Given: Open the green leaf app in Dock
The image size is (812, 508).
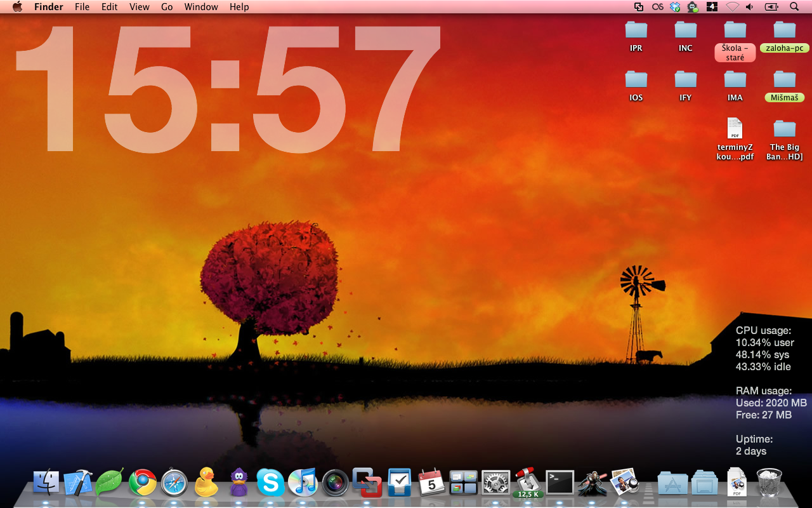Looking at the screenshot, I should coord(109,483).
